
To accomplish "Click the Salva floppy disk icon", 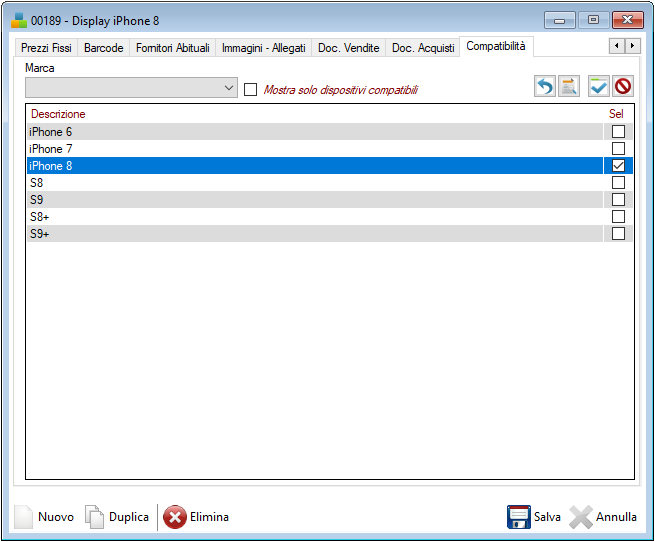I will point(518,517).
